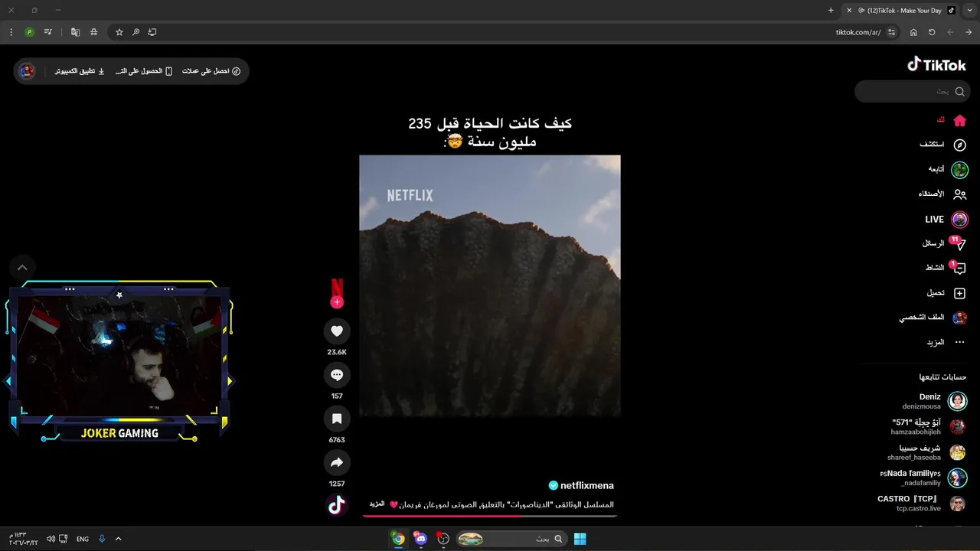Open the media controls playlist icon
The height and width of the screenshot is (551, 980).
coord(48,32)
